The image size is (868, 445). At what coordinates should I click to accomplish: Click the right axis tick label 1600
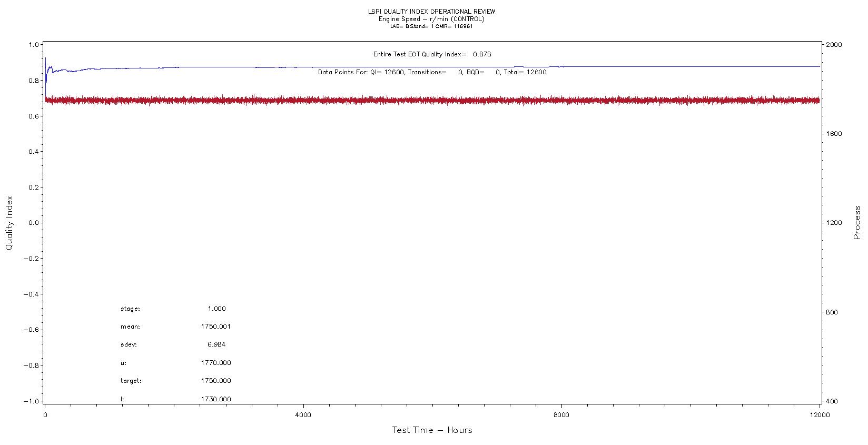[x=834, y=134]
